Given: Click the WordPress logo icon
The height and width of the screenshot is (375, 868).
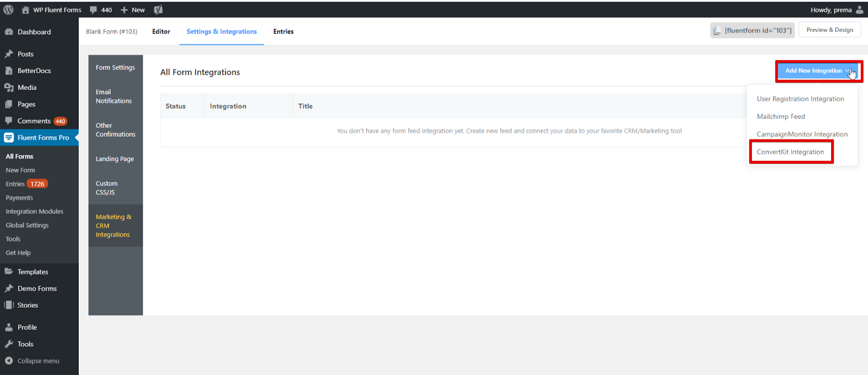Looking at the screenshot, I should click(8, 10).
